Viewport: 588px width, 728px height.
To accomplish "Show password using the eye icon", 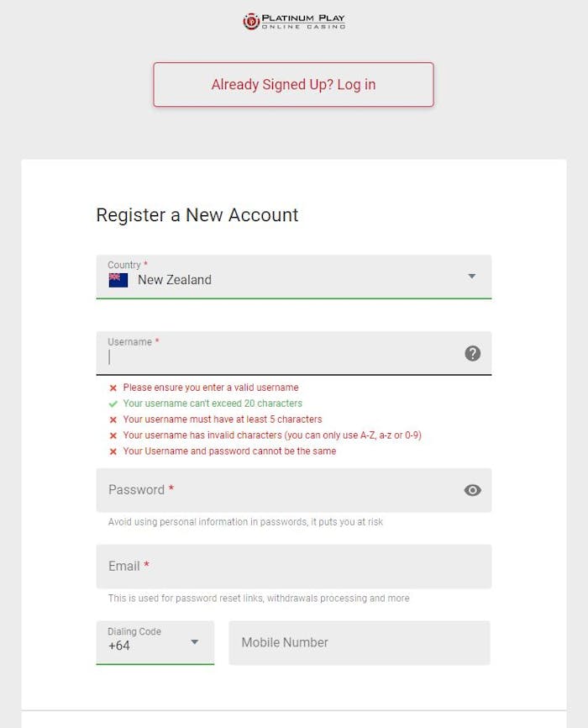I will pyautogui.click(x=473, y=490).
